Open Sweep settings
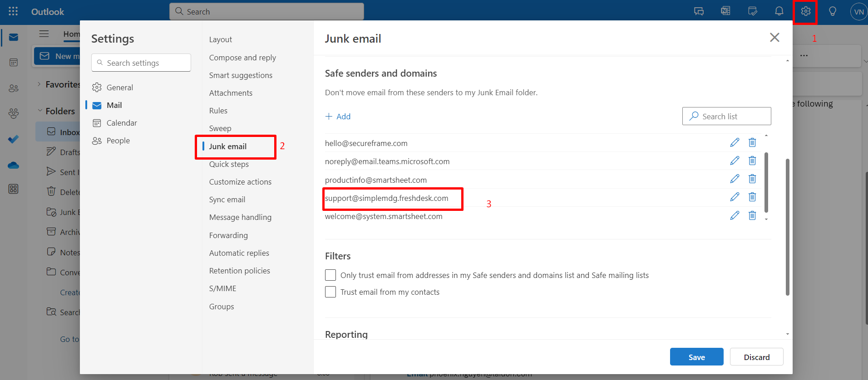 tap(220, 128)
